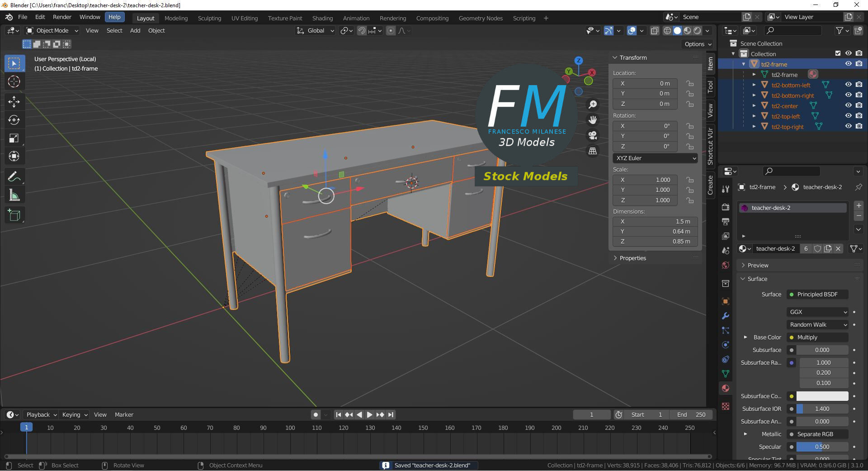Click End frame field
The height and width of the screenshot is (471, 868).
(x=691, y=415)
